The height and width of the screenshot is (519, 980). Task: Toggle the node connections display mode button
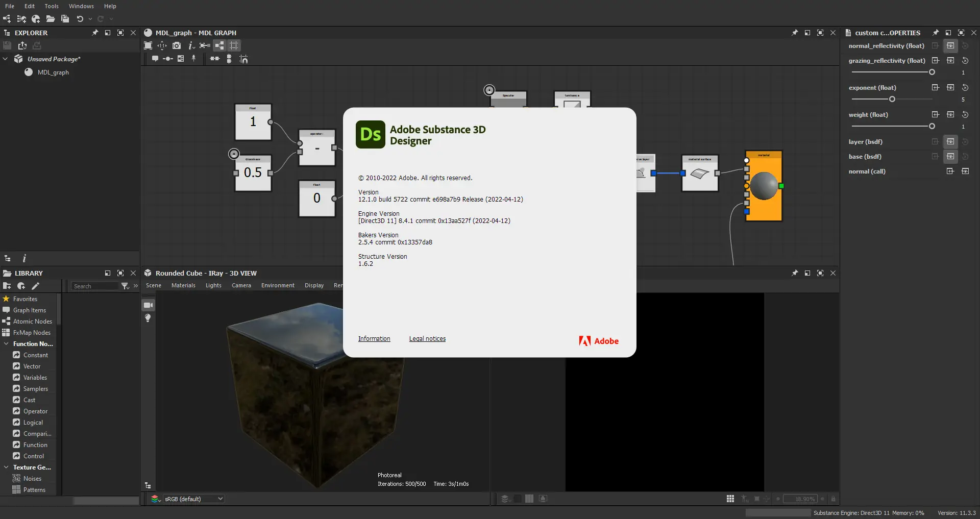[219, 45]
